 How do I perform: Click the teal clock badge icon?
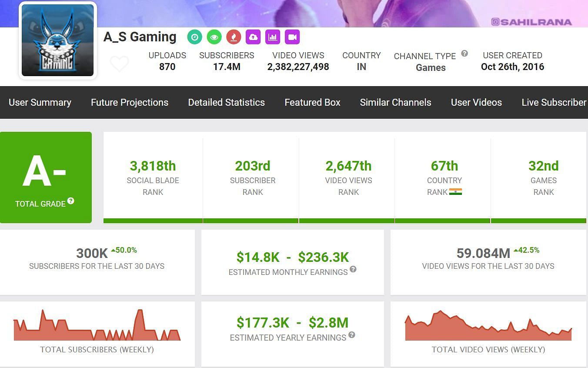coord(195,37)
